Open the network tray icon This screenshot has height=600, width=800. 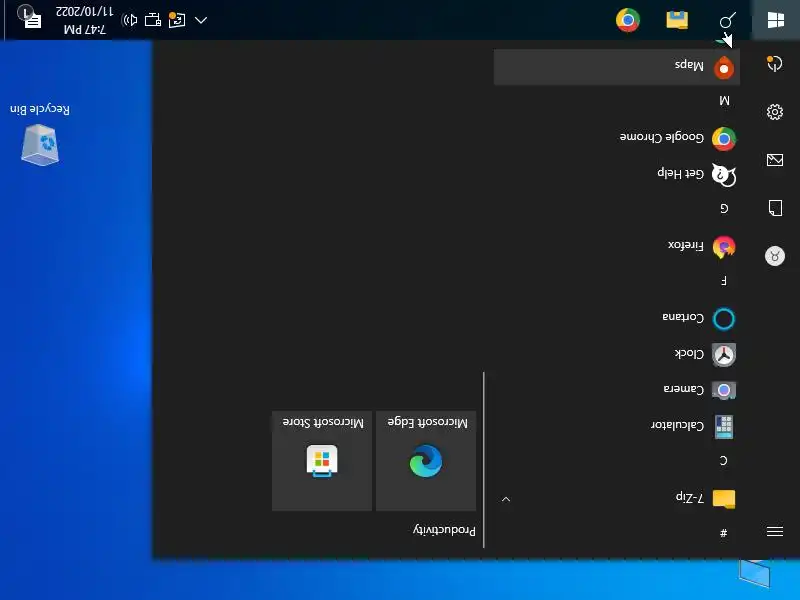[x=153, y=20]
